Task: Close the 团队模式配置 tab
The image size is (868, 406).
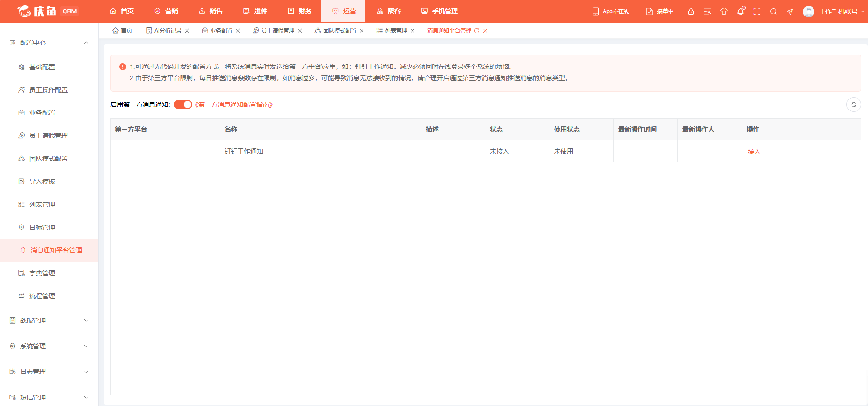Action: [362, 31]
